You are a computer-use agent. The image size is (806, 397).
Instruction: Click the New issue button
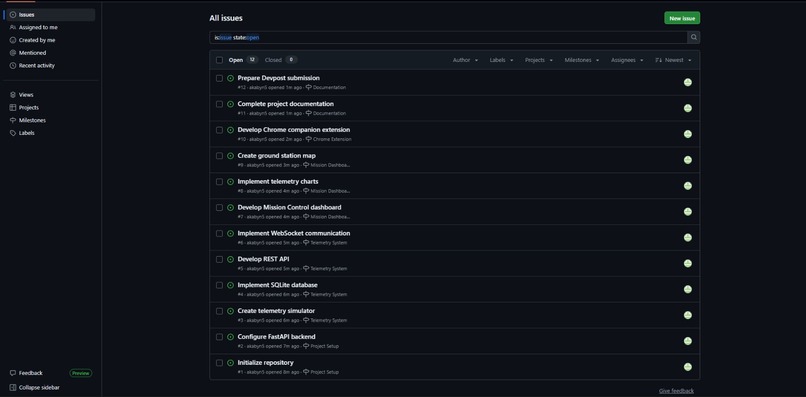(x=682, y=18)
